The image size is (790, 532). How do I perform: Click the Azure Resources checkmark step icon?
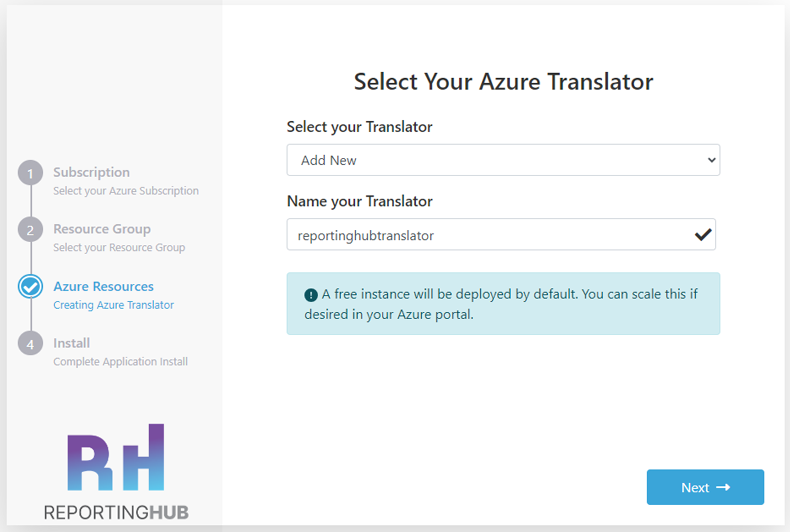(30, 286)
